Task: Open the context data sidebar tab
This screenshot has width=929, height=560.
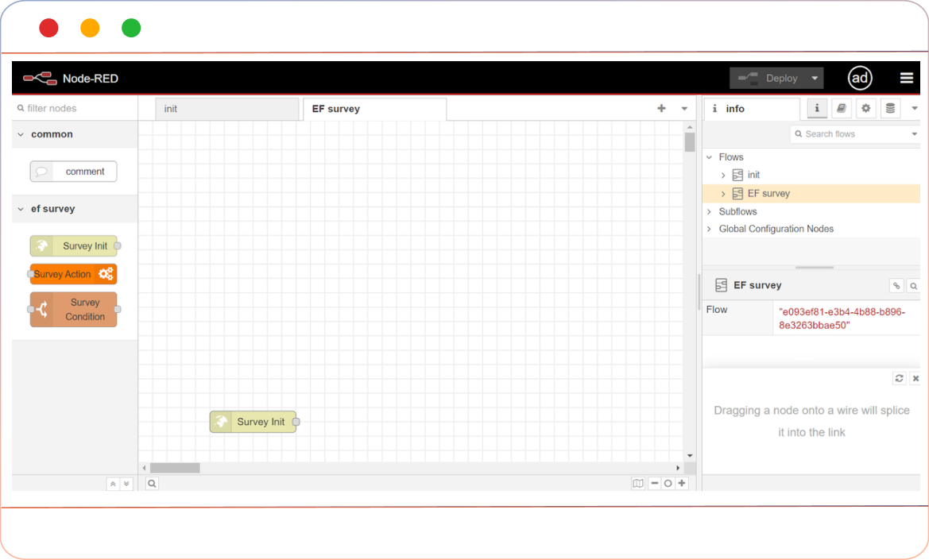Action: click(x=888, y=108)
